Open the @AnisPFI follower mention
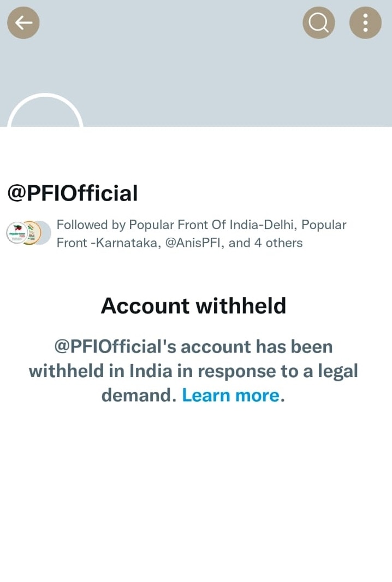 coord(195,243)
